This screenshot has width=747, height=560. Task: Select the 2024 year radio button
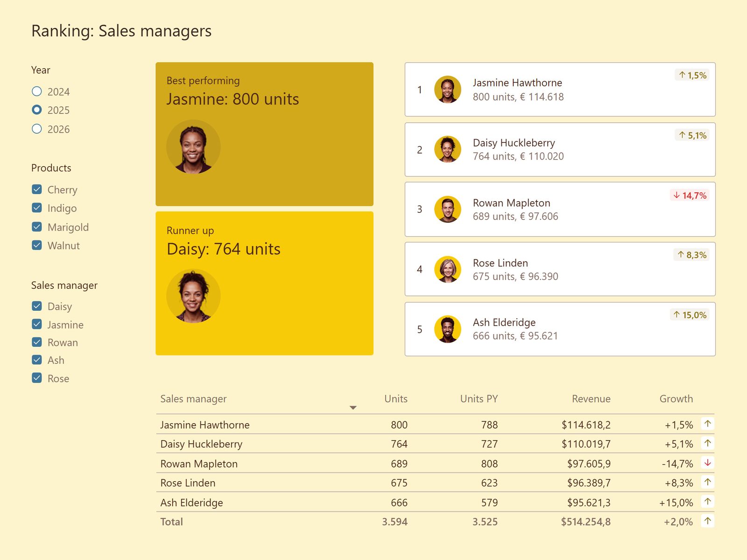pyautogui.click(x=37, y=91)
